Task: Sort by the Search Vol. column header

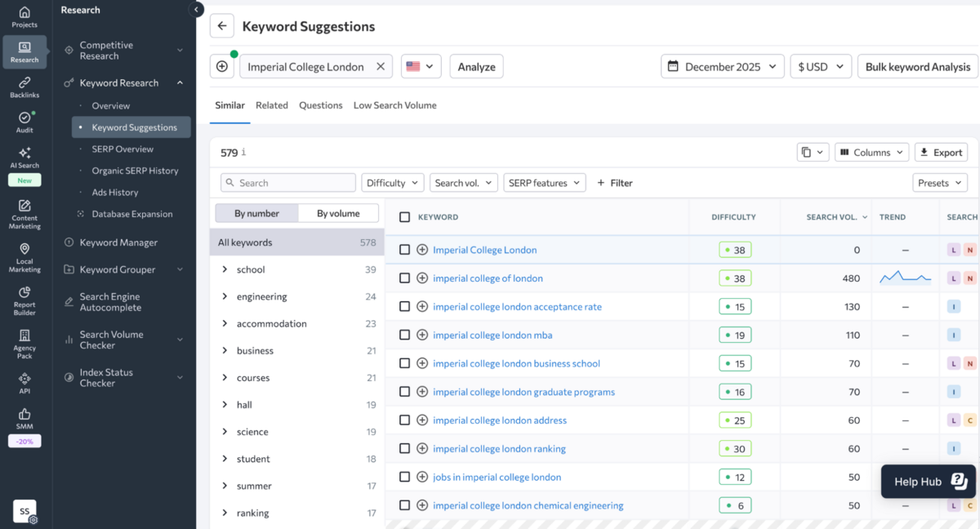Action: pos(835,217)
